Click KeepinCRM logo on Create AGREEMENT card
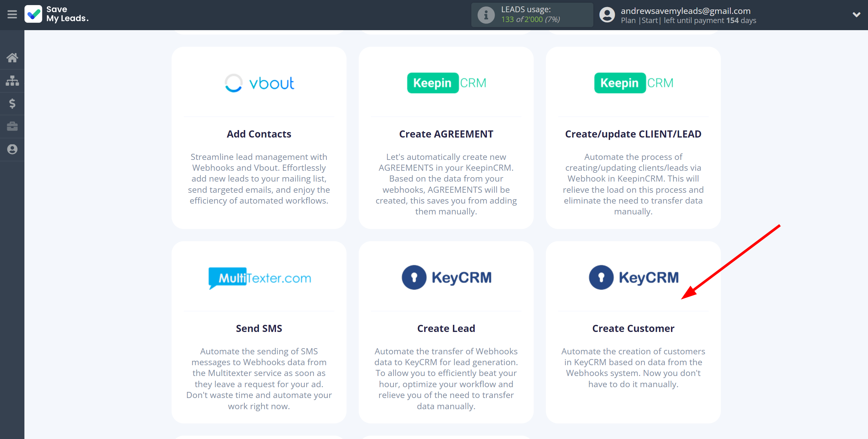The width and height of the screenshot is (868, 439). click(446, 83)
